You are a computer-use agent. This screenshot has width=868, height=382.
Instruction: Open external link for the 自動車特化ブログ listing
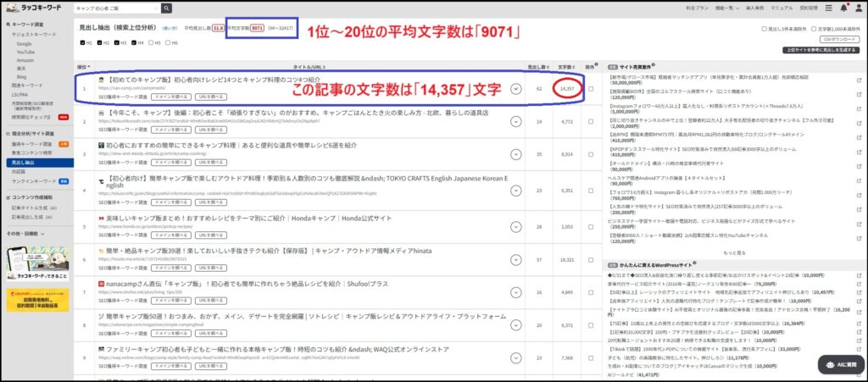859,138
